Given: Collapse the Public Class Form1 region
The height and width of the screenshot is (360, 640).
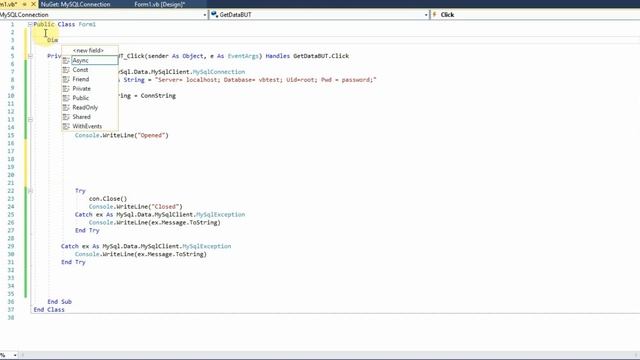Looking at the screenshot, I should pos(30,24).
